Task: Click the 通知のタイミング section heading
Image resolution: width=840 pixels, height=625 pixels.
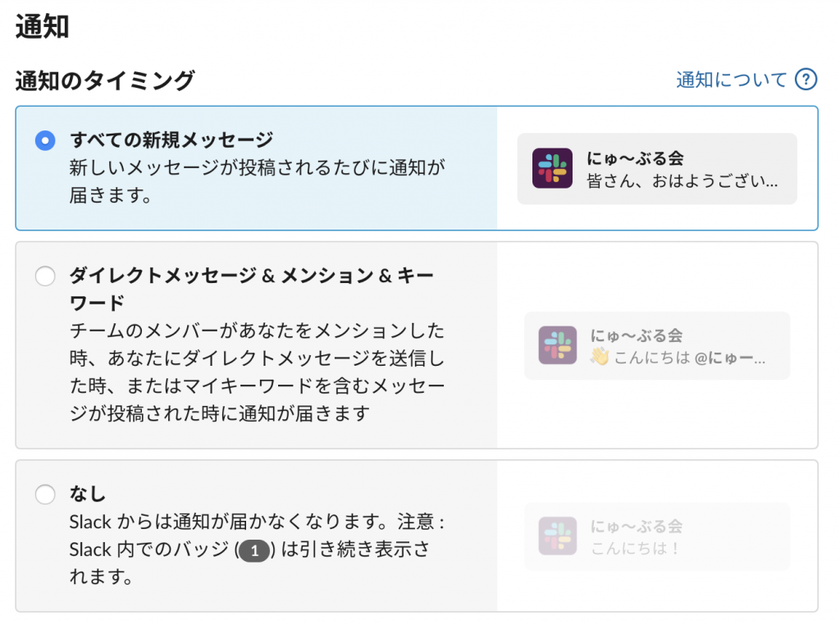Action: point(105,80)
